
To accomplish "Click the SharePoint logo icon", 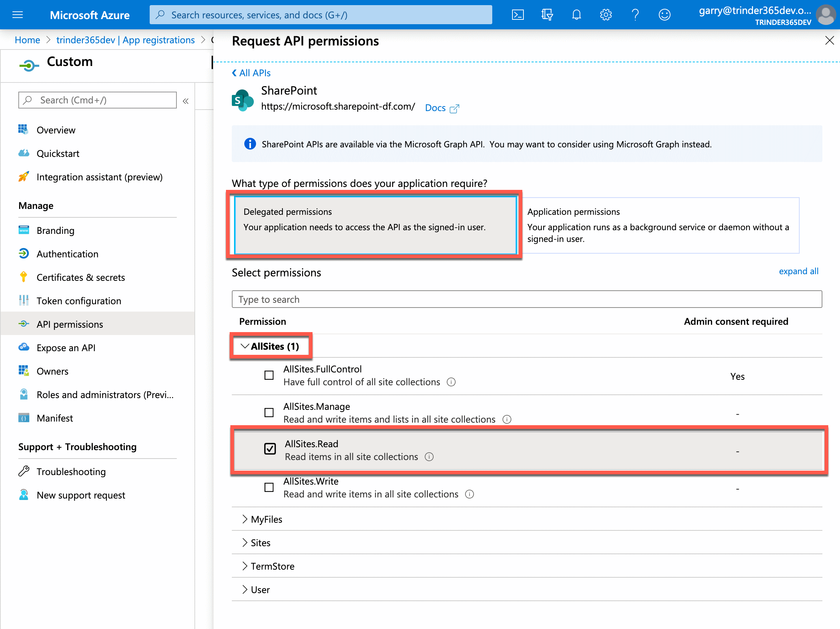I will [242, 100].
